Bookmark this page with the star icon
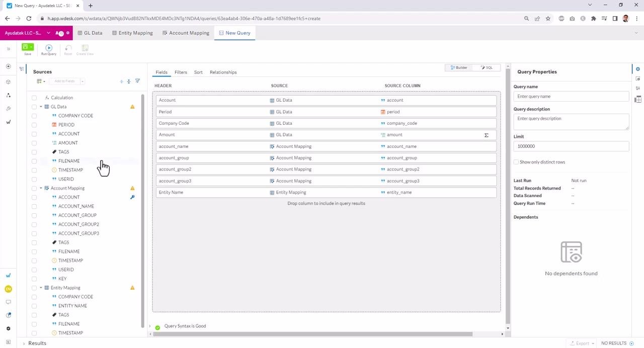This screenshot has height=348, width=644. coord(548,19)
